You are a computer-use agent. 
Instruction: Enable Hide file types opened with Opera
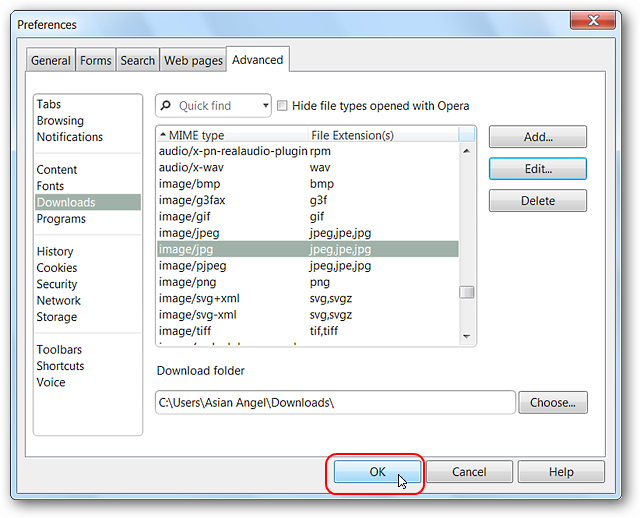coord(283,106)
